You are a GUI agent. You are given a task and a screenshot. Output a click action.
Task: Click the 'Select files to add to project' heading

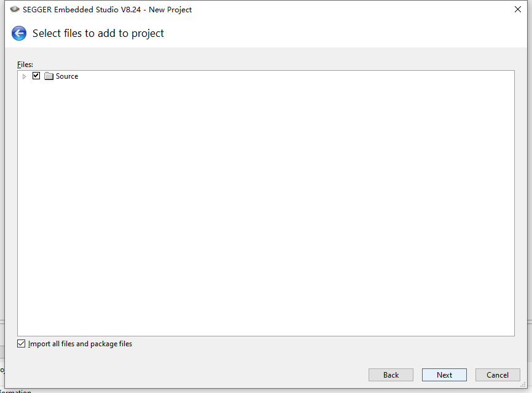[x=98, y=33]
